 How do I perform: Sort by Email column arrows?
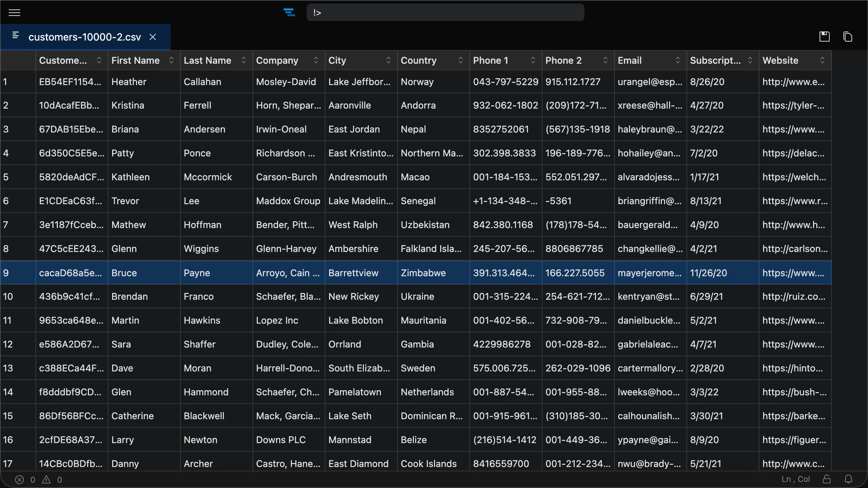[x=678, y=60]
